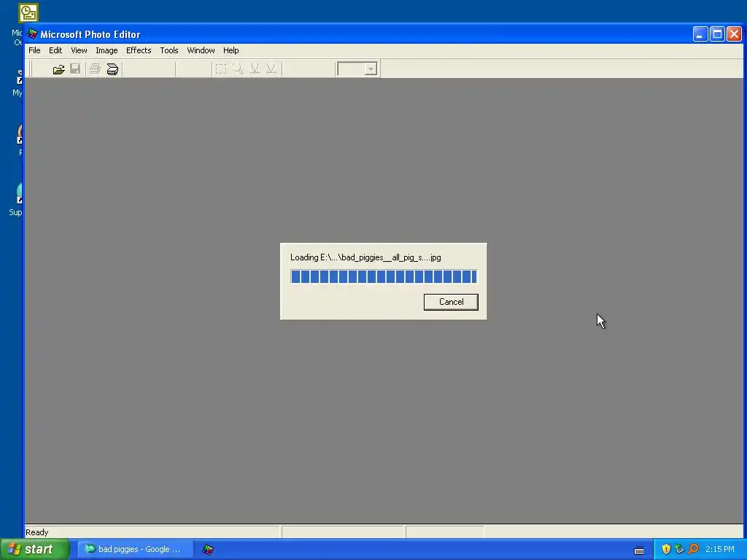Open the Edit menu

pyautogui.click(x=55, y=50)
